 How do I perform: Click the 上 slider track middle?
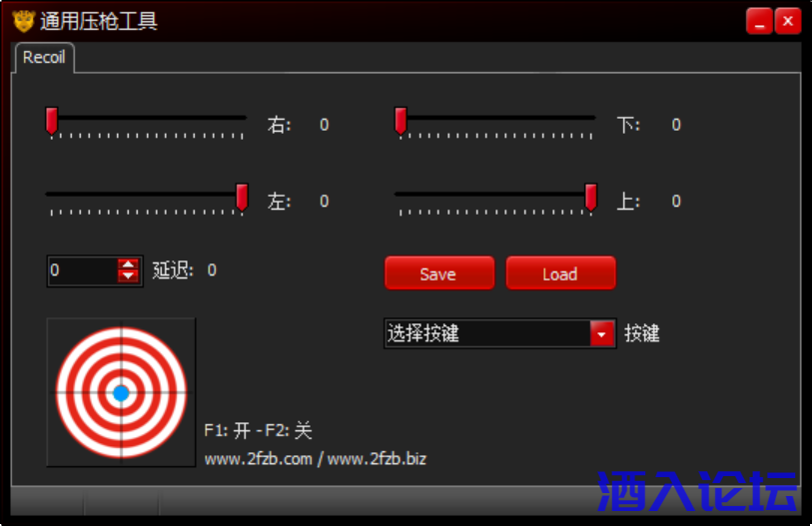[495, 195]
